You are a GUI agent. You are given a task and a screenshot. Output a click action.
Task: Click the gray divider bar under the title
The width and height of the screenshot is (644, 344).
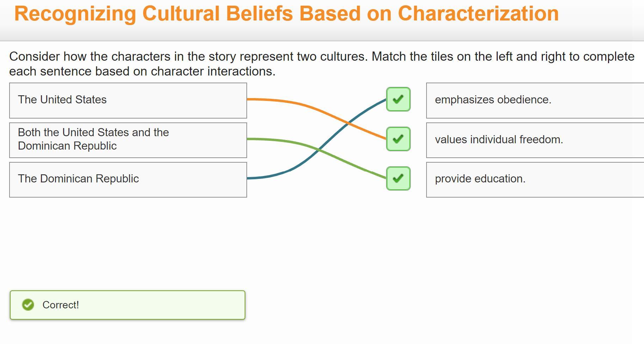point(321,41)
